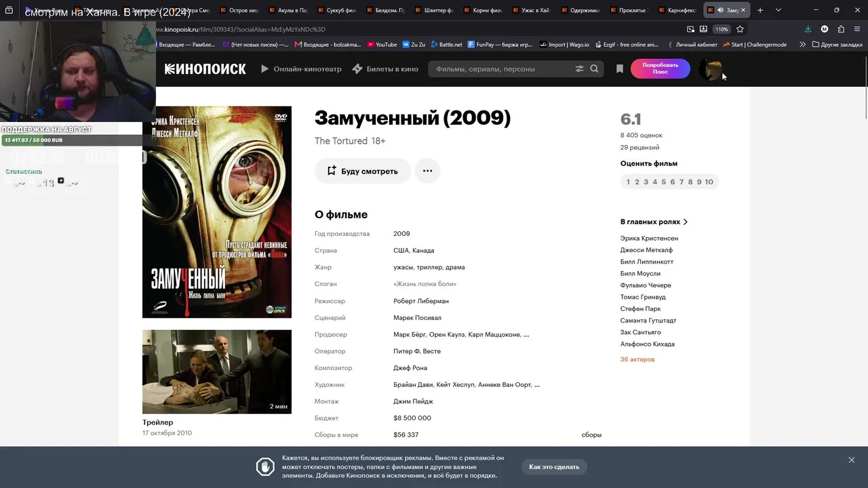Open screenwriter Марек Посивал
868x488 pixels.
click(417, 318)
